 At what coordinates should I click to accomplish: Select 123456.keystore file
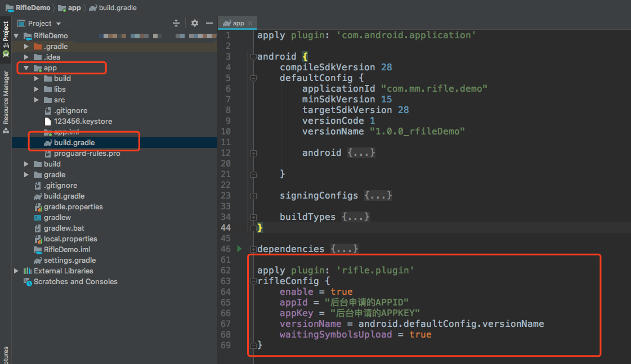83,122
